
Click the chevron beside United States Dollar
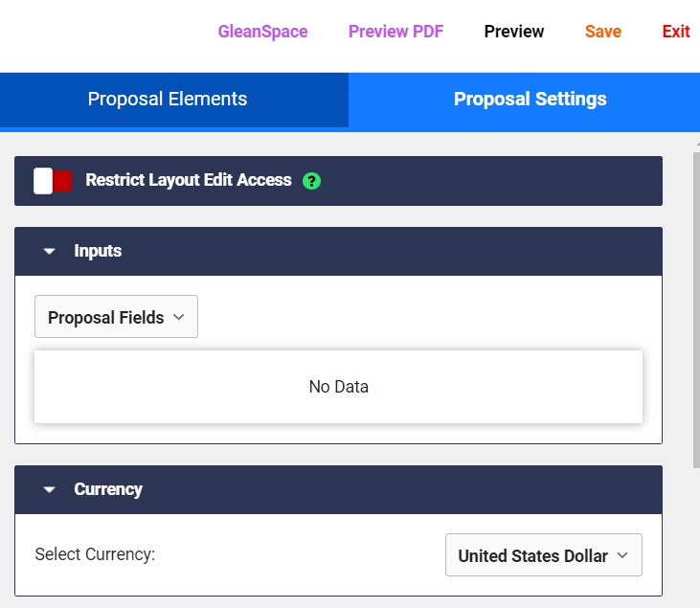tap(622, 555)
